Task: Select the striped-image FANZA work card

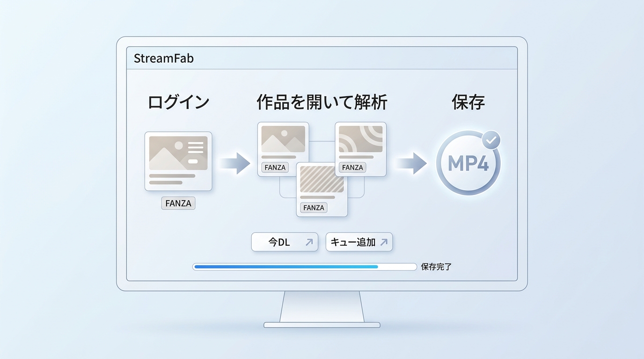Action: 322,189
